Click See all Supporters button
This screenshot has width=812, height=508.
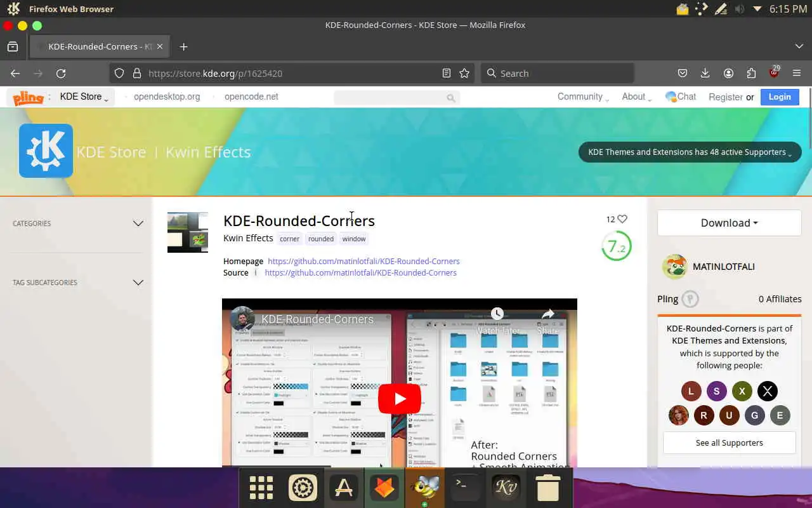coord(730,443)
